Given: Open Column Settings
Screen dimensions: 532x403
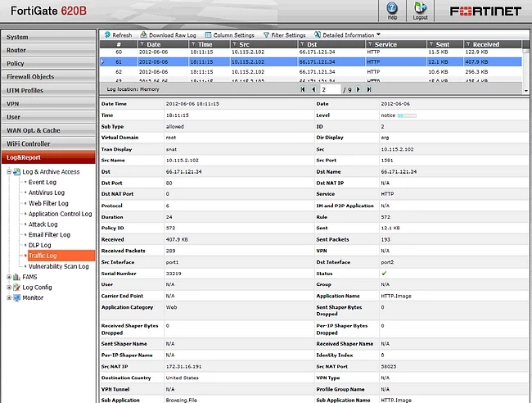Looking at the screenshot, I should (230, 35).
